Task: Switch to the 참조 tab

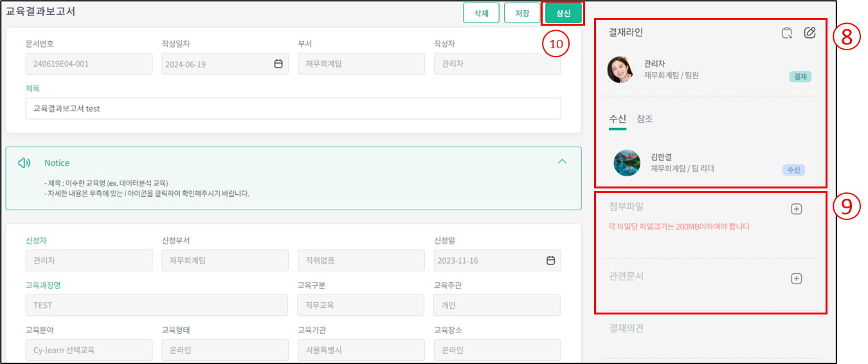Action: pos(645,119)
